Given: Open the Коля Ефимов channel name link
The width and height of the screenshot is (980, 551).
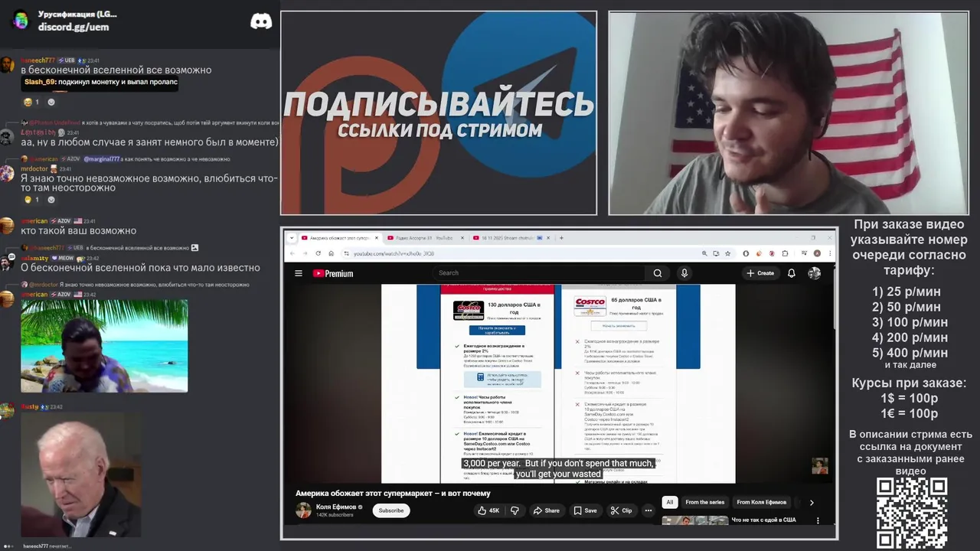Looking at the screenshot, I should pos(336,507).
